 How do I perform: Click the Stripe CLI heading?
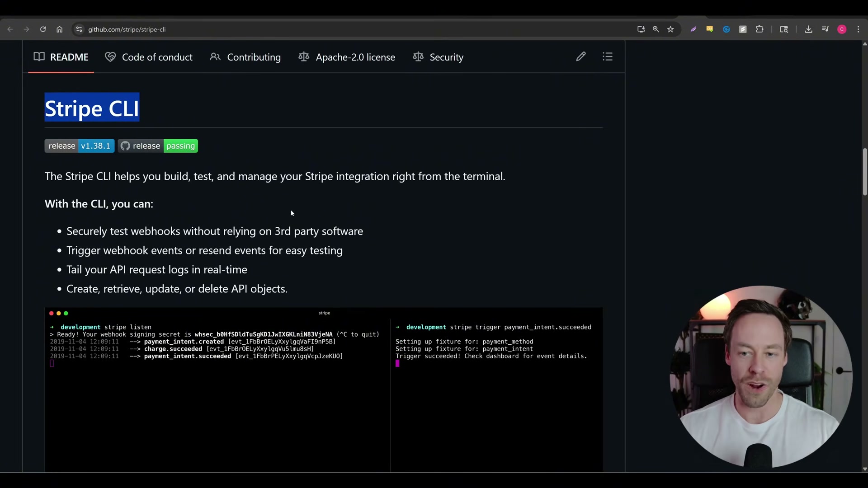(x=92, y=108)
